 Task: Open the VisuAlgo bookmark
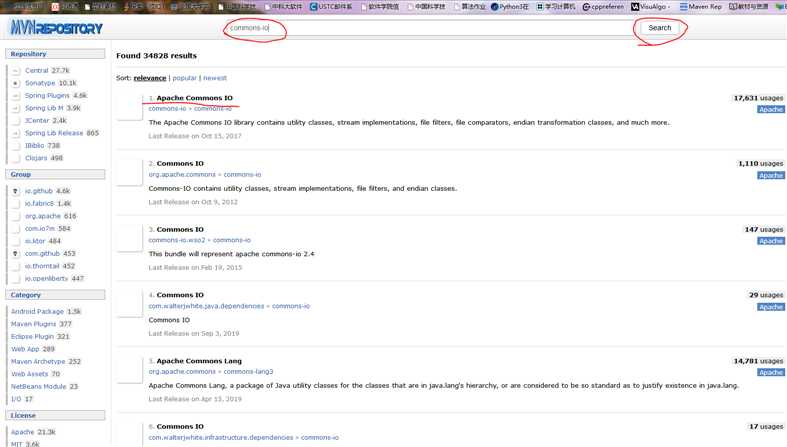(650, 7)
